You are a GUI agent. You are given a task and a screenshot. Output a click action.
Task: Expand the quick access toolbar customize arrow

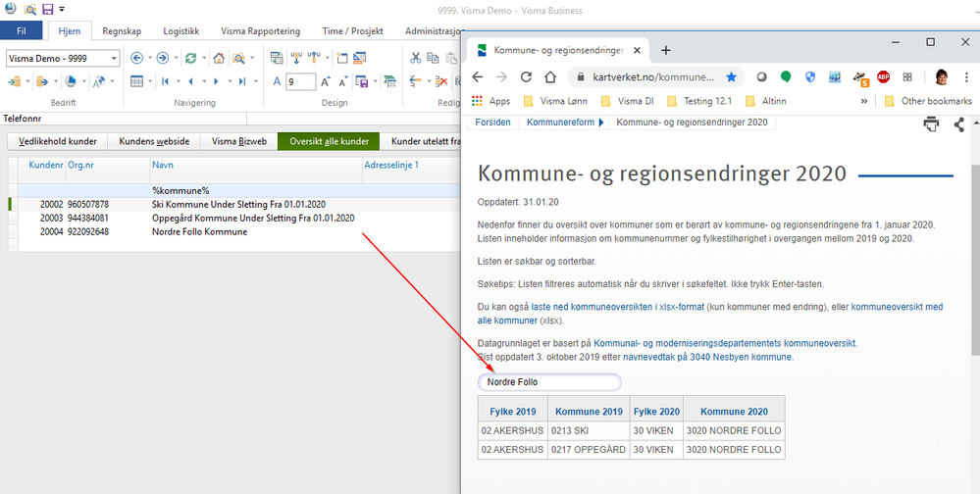[x=61, y=10]
